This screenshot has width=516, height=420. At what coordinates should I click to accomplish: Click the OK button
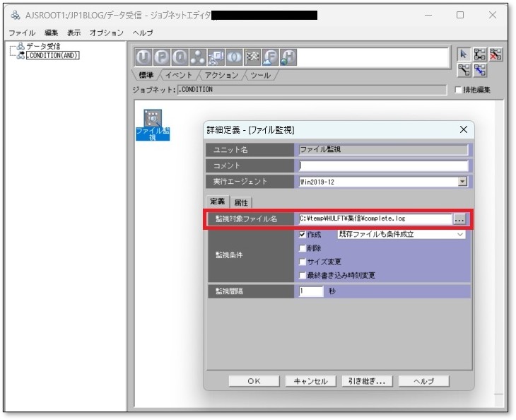254,381
